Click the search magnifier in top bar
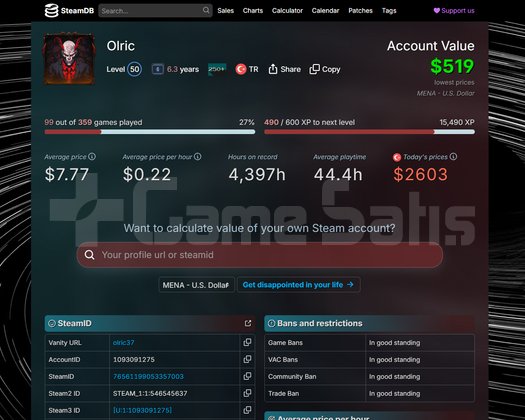 coord(206,10)
